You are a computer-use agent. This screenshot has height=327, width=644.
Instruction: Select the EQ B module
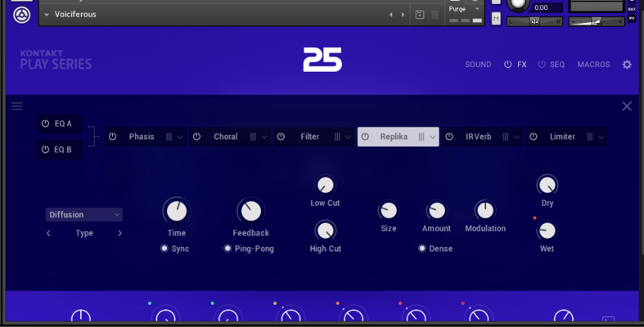[x=60, y=150]
